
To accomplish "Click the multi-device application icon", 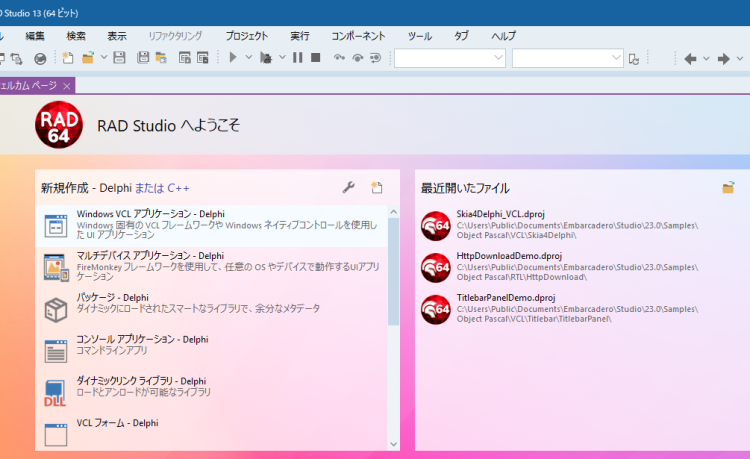I will coord(56,268).
